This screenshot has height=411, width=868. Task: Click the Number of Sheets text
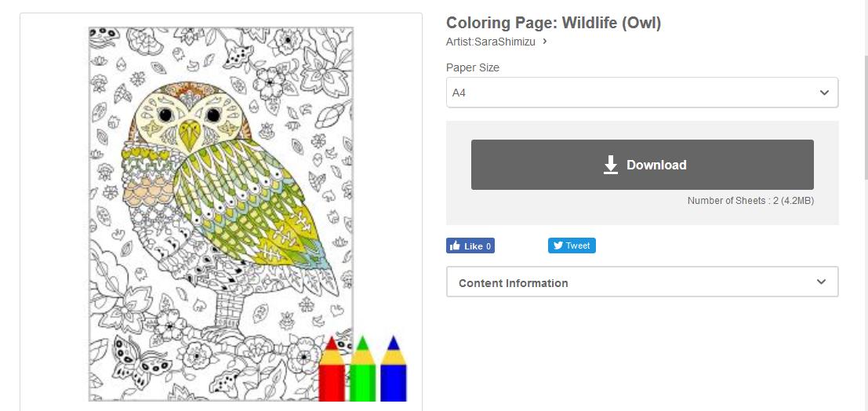point(750,201)
